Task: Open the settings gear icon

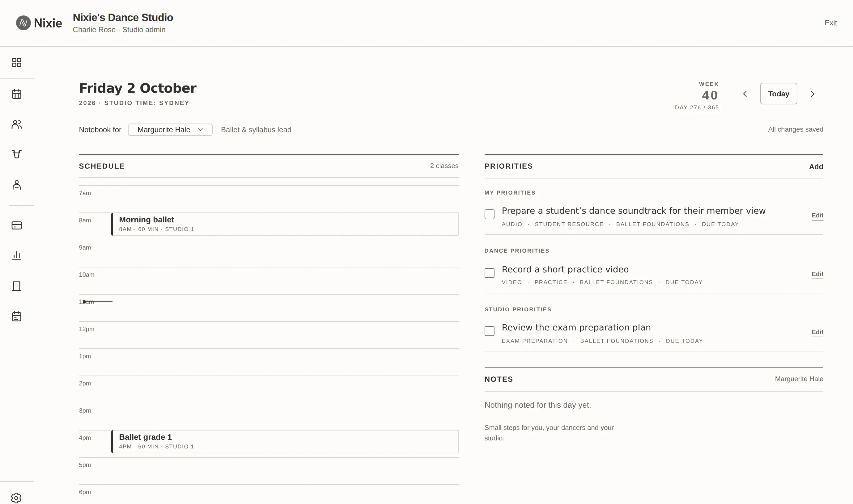Action: (16, 498)
